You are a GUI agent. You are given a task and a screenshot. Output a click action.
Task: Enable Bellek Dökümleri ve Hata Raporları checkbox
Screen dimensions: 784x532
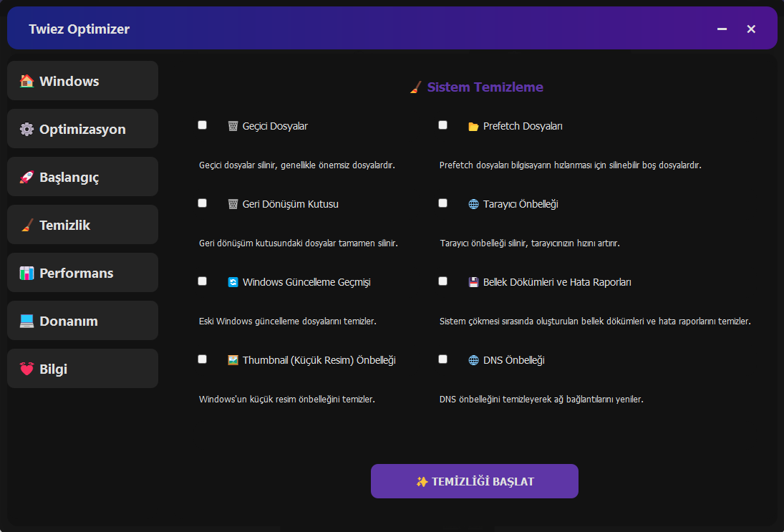442,281
